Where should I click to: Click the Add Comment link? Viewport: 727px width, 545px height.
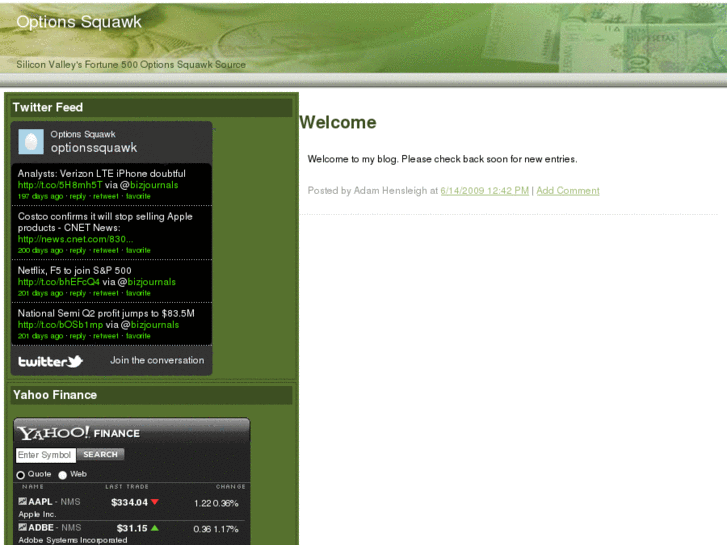click(x=568, y=191)
